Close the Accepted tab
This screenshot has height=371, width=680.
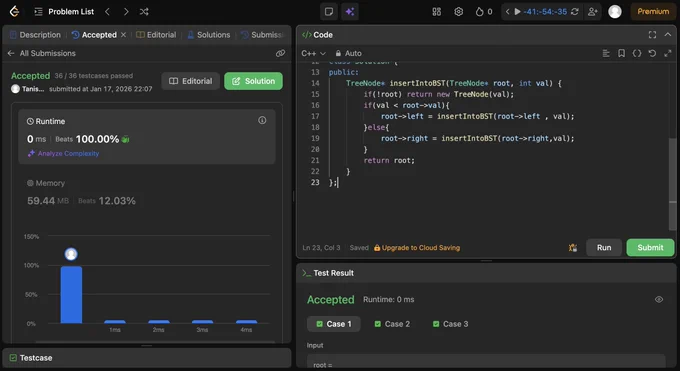[124, 35]
